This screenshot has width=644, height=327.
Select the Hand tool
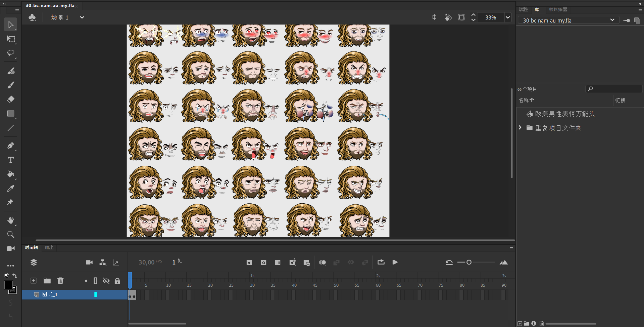click(11, 220)
